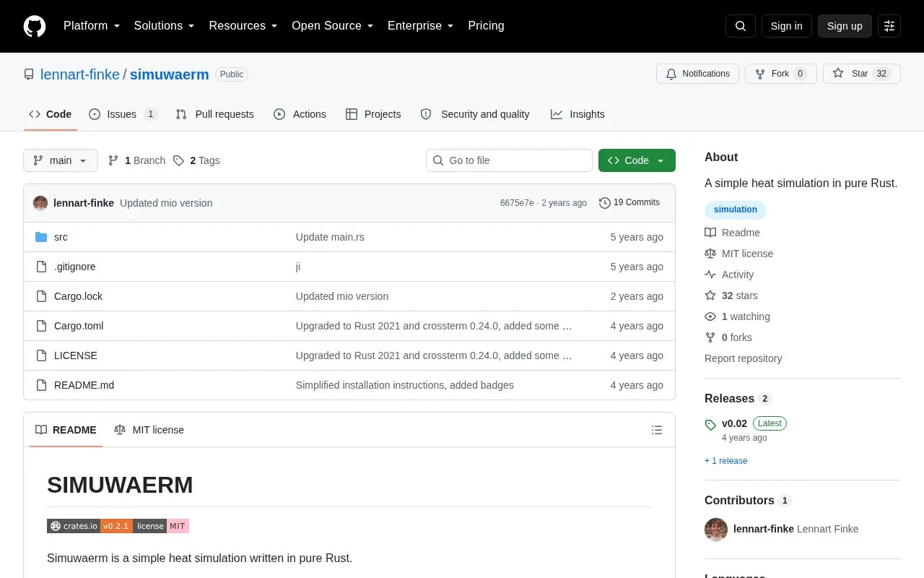This screenshot has height=578, width=924.
Task: Expand the Enterprise menu
Action: 420,26
